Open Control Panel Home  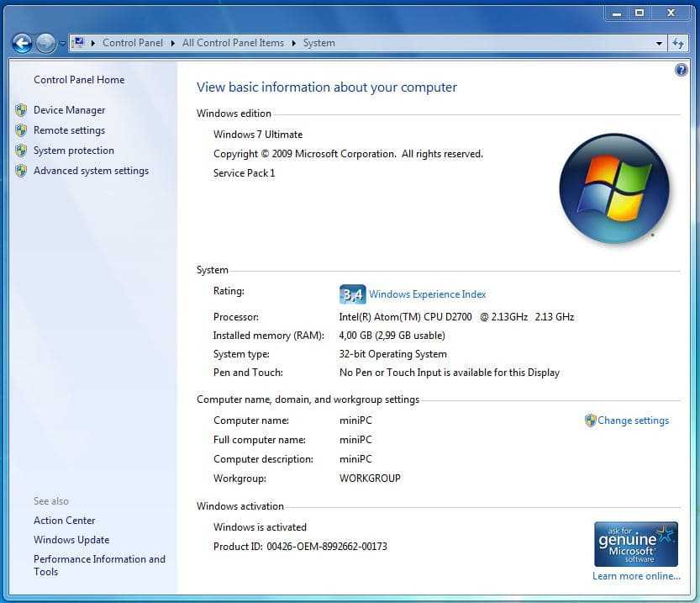pyautogui.click(x=79, y=80)
